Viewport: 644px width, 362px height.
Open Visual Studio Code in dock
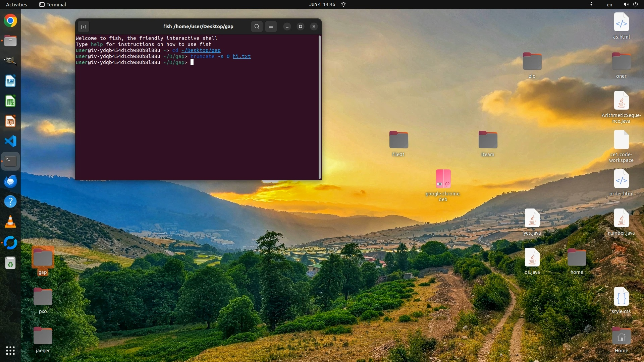pos(10,141)
